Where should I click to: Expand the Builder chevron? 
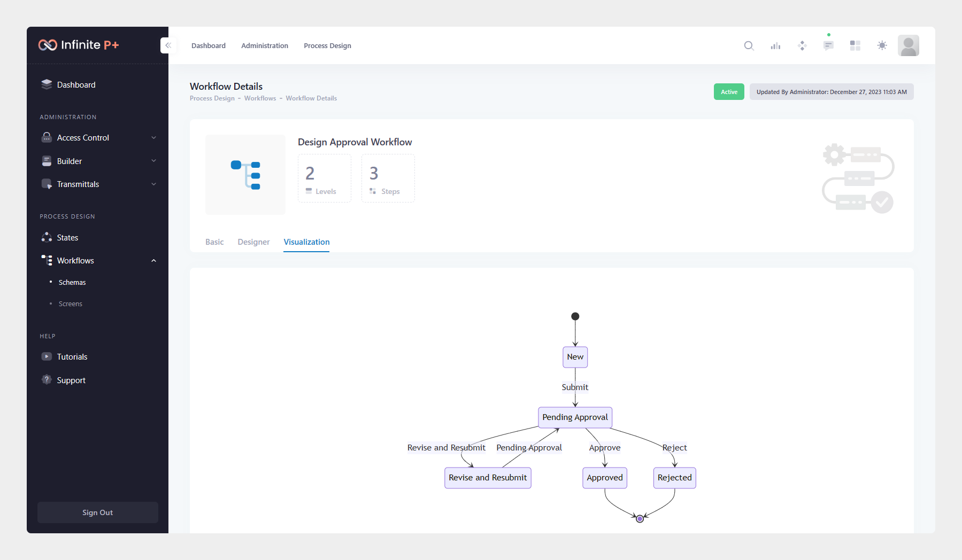(154, 161)
